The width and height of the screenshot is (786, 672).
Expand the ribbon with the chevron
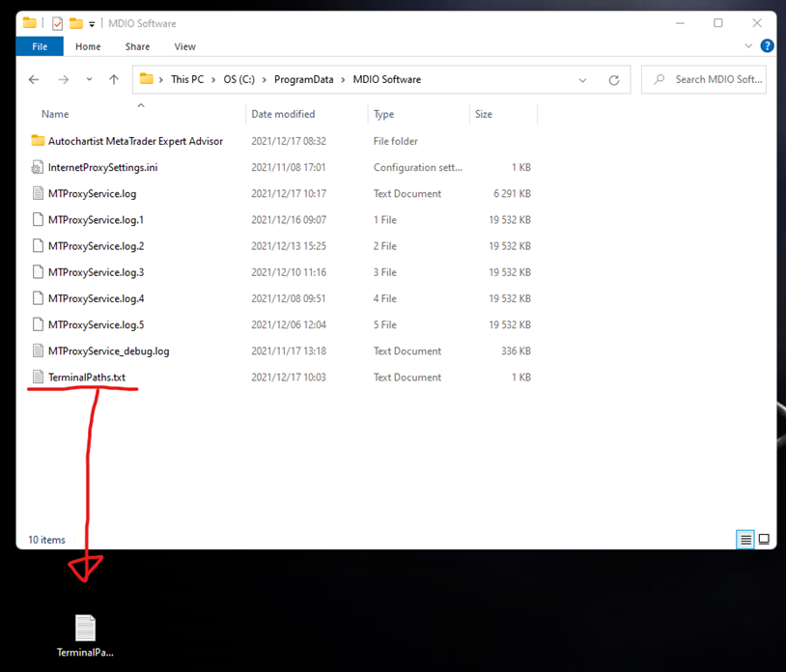748,45
